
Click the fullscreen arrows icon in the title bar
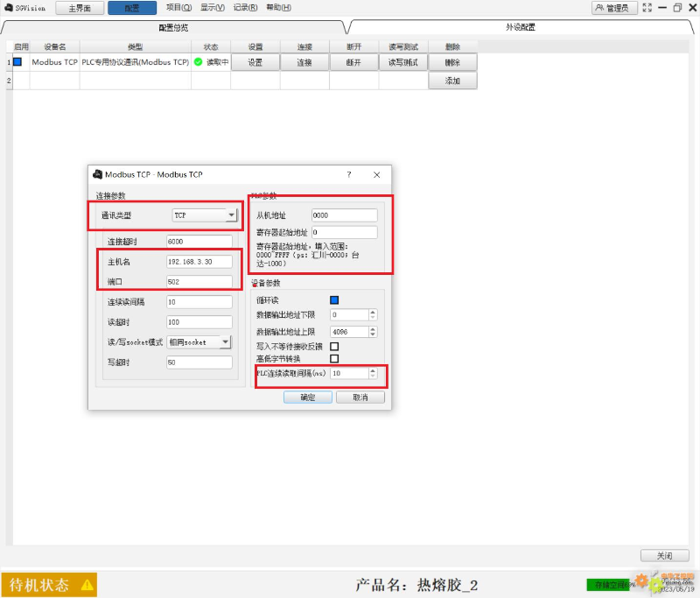(x=646, y=8)
